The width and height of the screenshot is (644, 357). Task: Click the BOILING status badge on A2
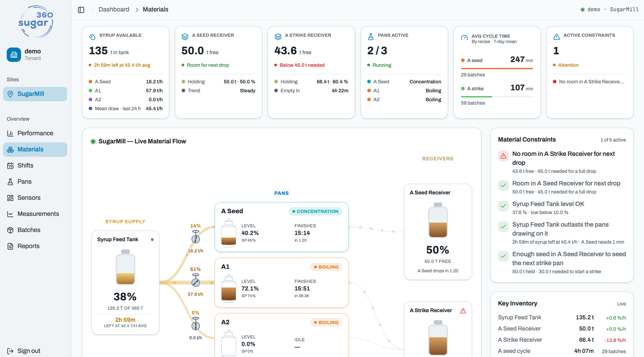326,322
